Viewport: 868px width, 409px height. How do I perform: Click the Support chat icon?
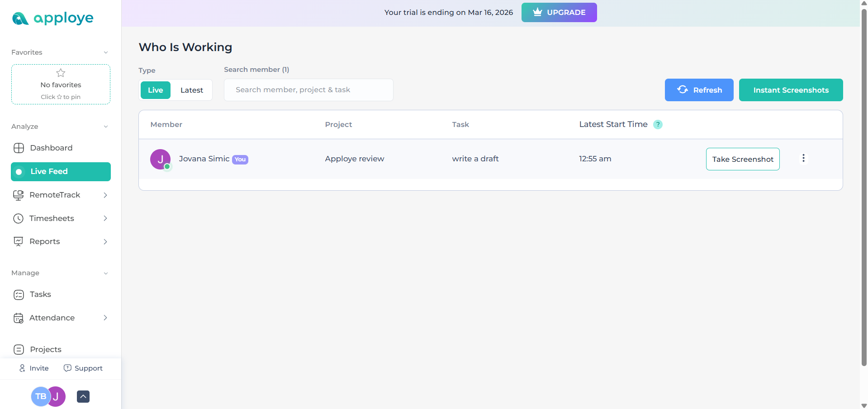tap(67, 368)
